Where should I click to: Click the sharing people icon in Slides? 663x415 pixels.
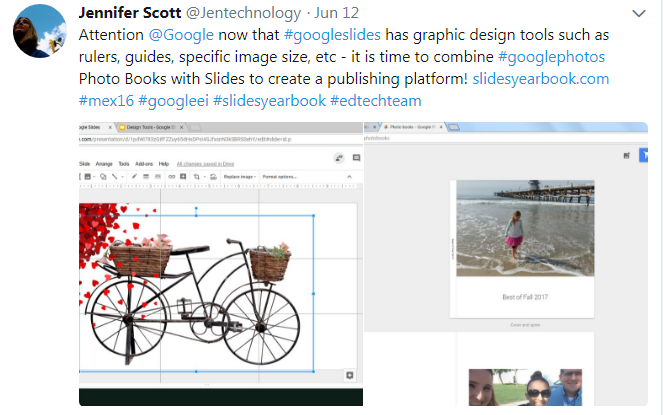coord(339,158)
